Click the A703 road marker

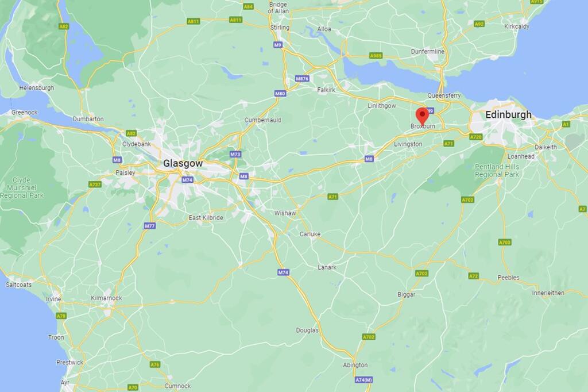(505, 243)
